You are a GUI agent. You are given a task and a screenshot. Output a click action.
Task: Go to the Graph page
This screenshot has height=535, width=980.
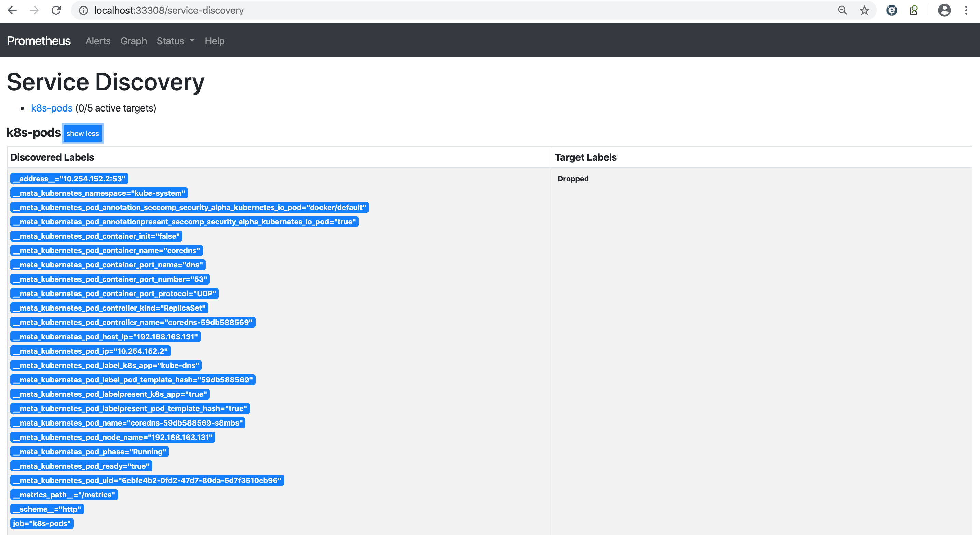(134, 41)
